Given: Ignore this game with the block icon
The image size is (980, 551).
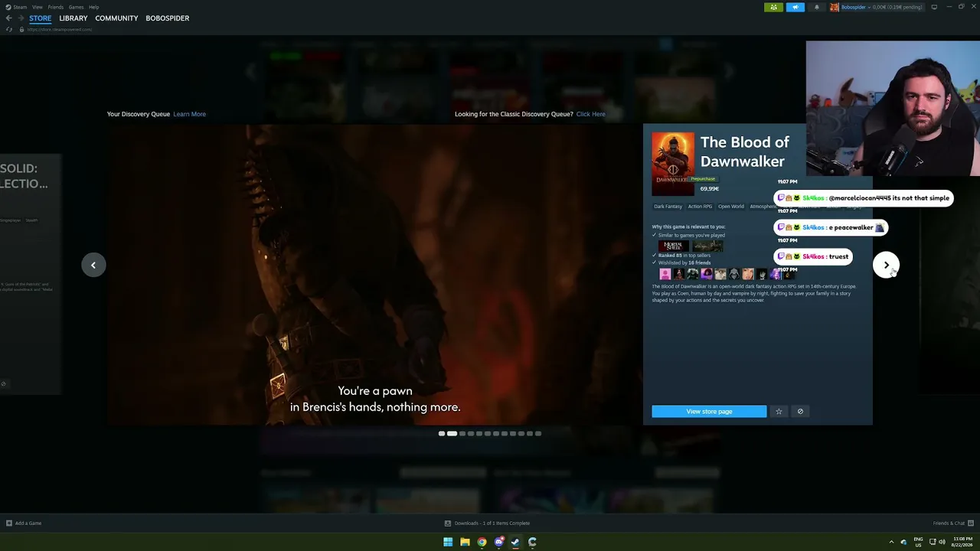Looking at the screenshot, I should coord(800,412).
